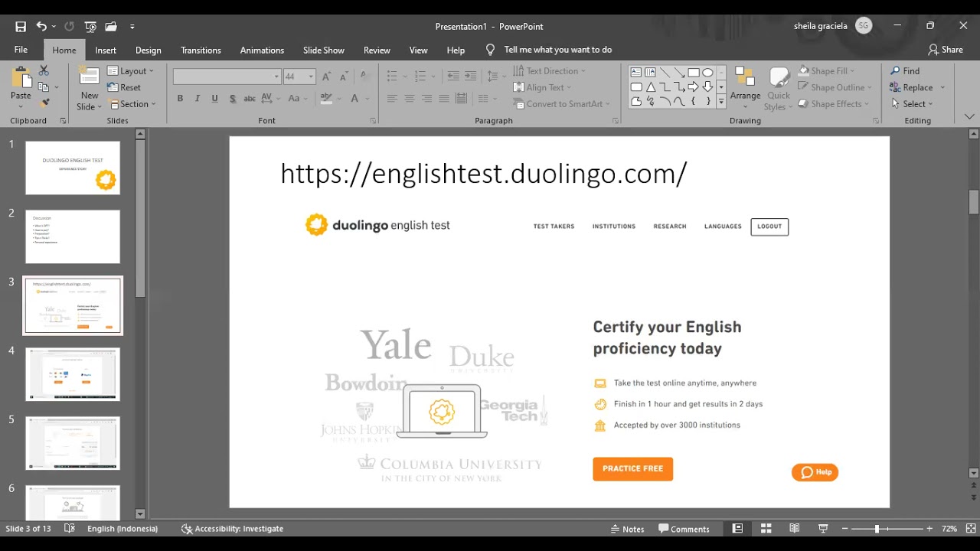Open the font name combo box
This screenshot has height=551, width=980.
[227, 77]
